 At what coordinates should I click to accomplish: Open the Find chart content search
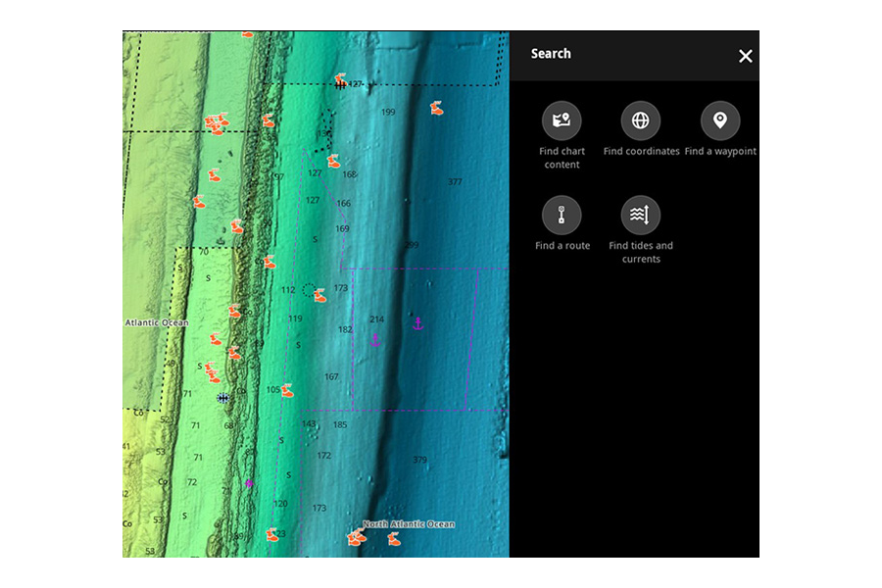562,122
